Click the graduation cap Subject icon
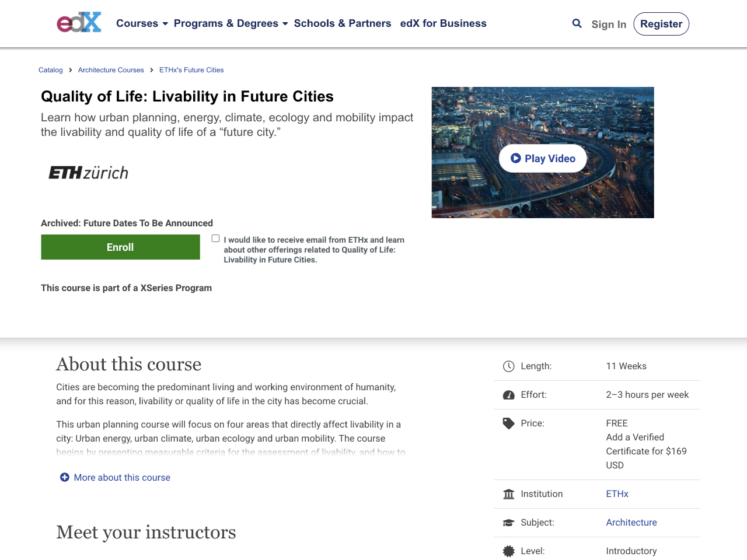 [x=507, y=521]
